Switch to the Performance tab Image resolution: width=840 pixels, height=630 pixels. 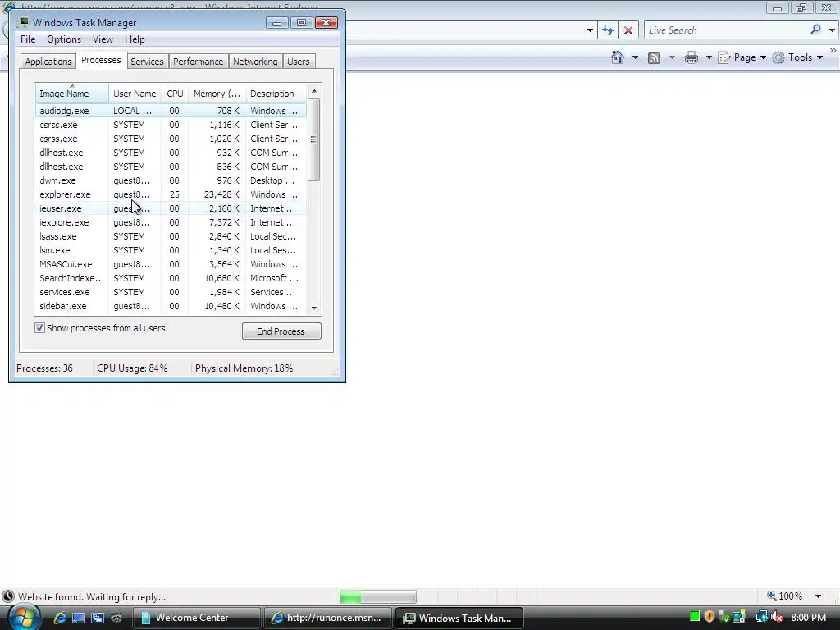click(x=198, y=61)
